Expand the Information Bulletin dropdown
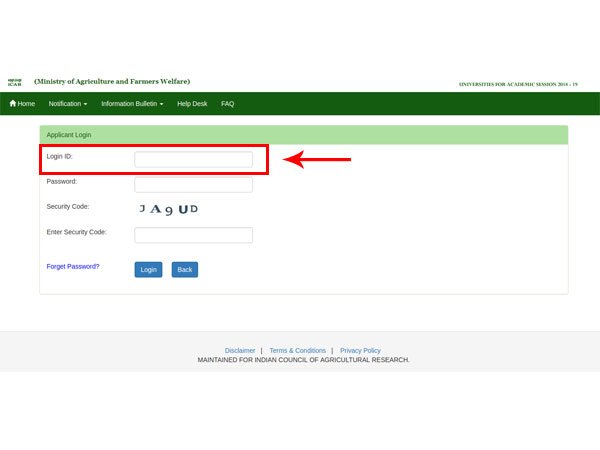This screenshot has height=450, width=600. [x=132, y=104]
